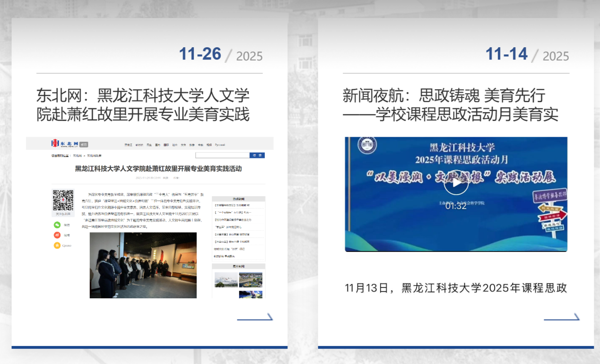Select the Русский item in 东北网 nav bar
600x364 pixels.
pos(220,145)
